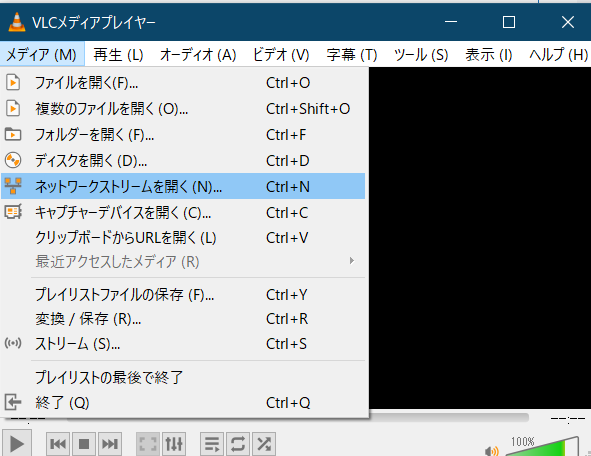Click the capture card icon beside キャプチャーデバイスを開く
591x456 pixels.
13,212
